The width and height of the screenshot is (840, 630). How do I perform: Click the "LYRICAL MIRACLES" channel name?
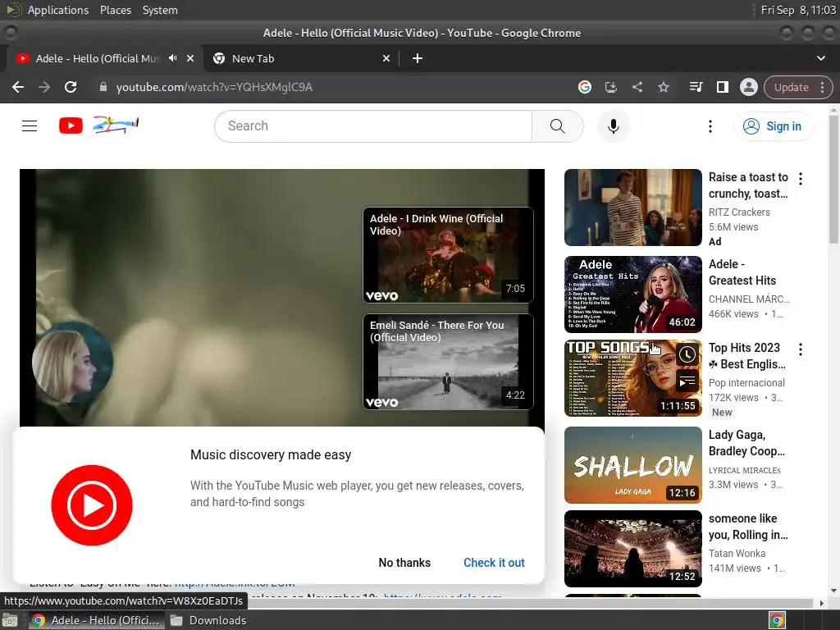click(745, 470)
